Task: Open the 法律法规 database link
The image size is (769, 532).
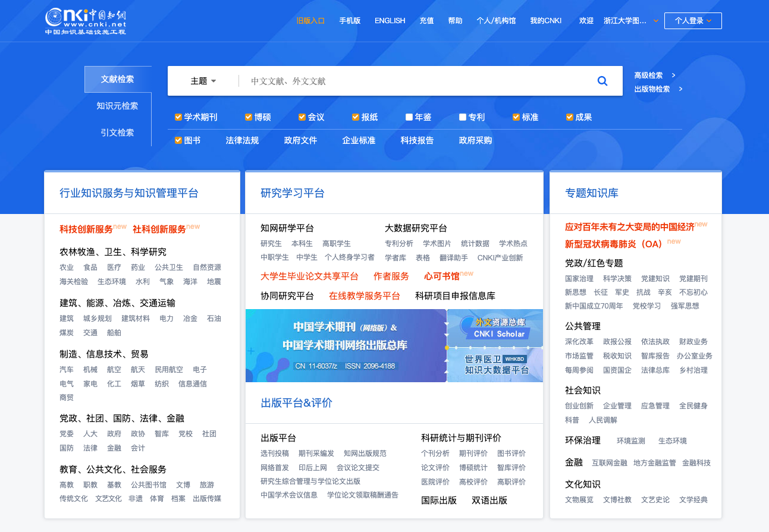Action: coord(242,140)
